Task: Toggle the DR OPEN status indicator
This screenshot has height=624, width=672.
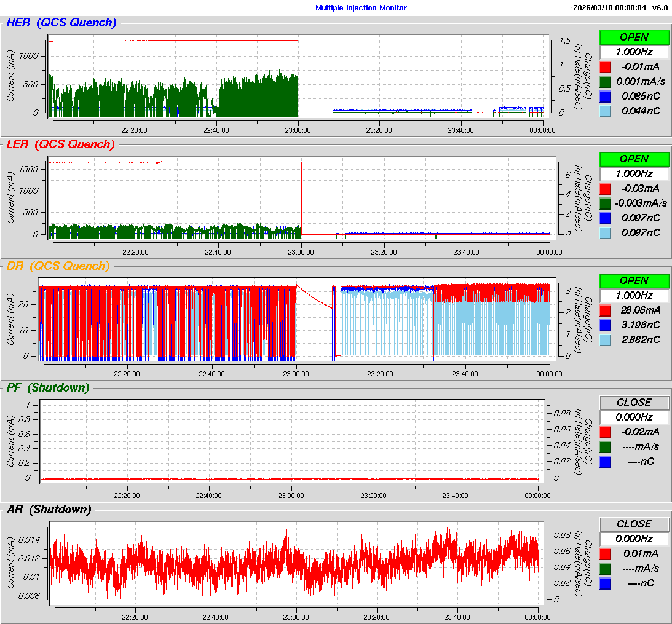Action: tap(634, 281)
